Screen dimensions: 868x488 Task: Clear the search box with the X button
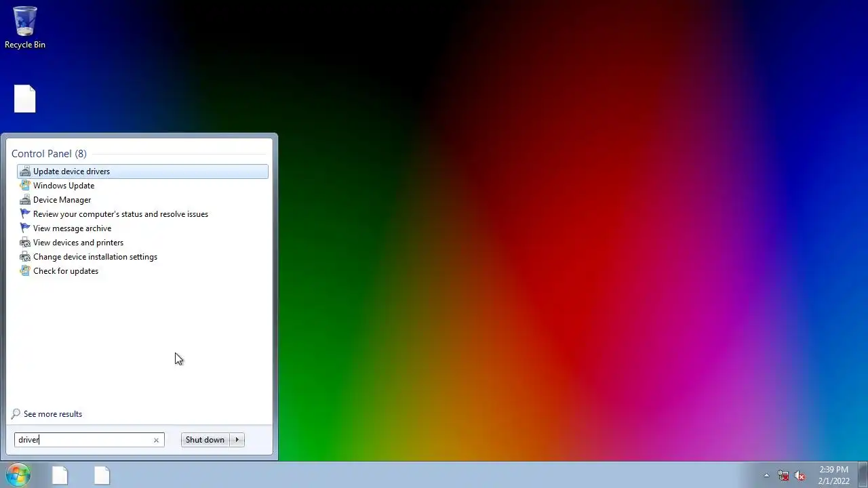click(x=156, y=440)
